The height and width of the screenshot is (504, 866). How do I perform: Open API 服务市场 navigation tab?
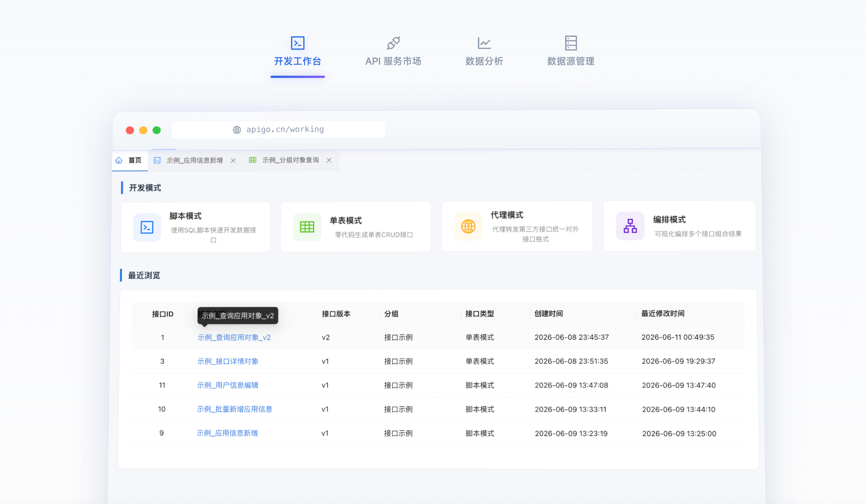(393, 52)
